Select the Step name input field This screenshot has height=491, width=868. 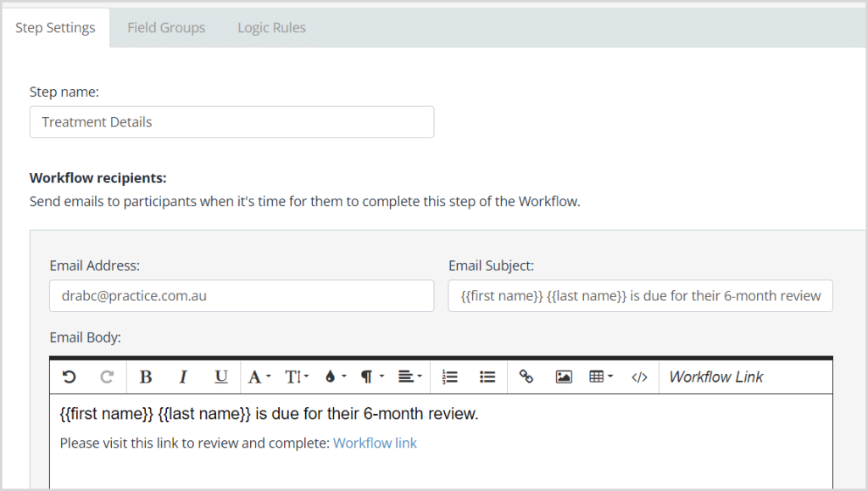pos(231,121)
